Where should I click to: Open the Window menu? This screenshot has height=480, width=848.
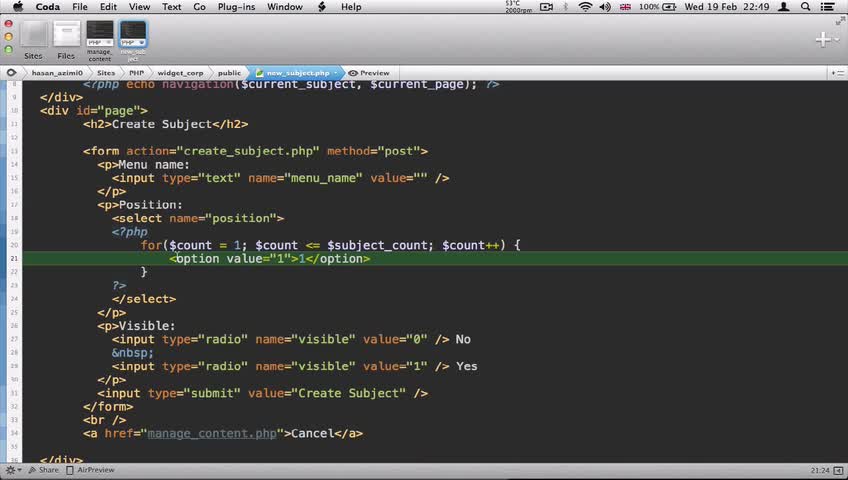[284, 7]
